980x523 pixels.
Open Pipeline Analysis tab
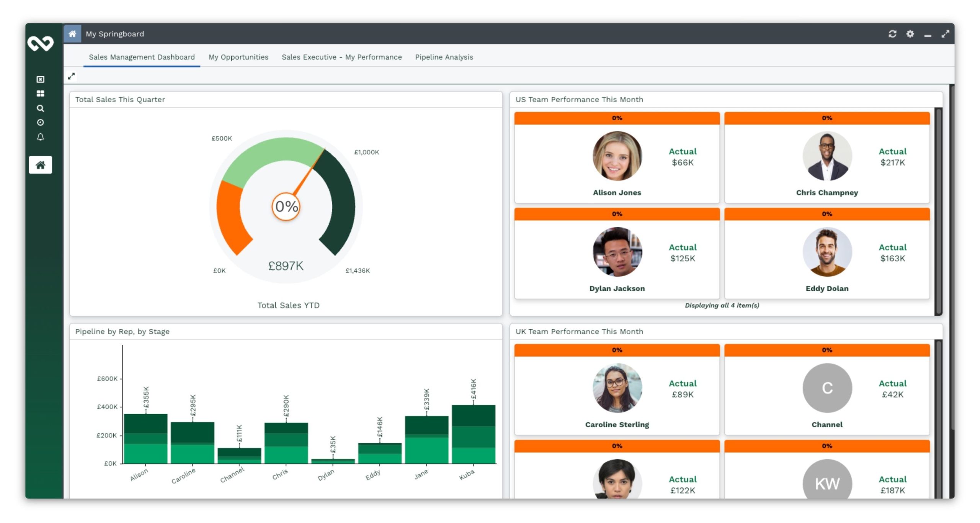444,57
